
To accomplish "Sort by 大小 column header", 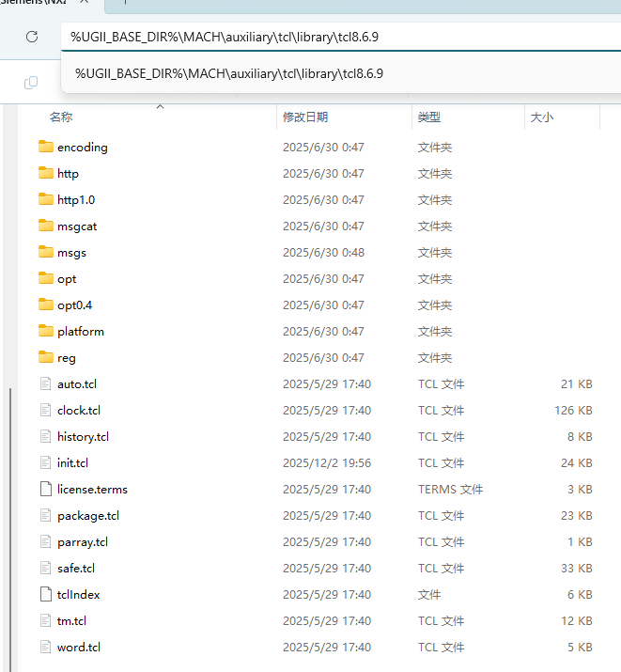I will pyautogui.click(x=542, y=117).
